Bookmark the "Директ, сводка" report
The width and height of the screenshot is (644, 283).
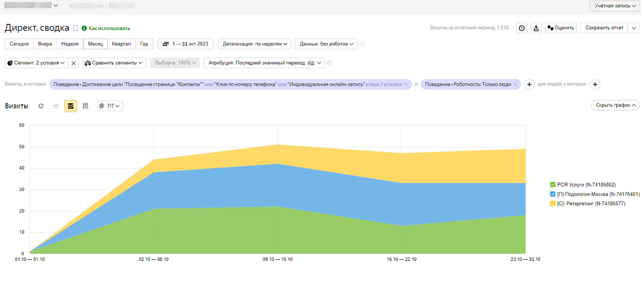point(75,28)
